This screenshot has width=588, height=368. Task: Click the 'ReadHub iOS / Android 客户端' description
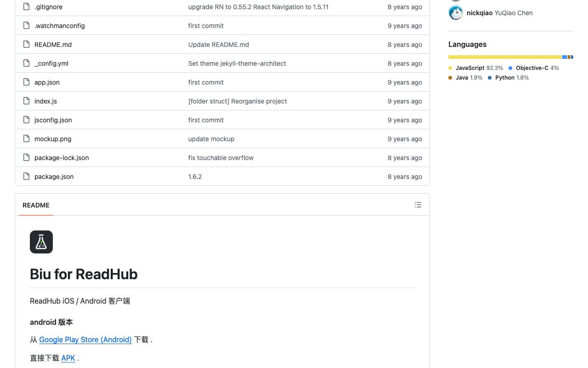[x=80, y=301]
